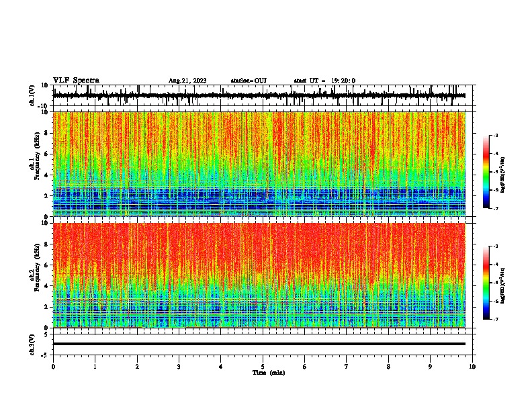Click the 'ch.1(V)' axis label
The width and height of the screenshot is (532, 411).
[x=32, y=95]
